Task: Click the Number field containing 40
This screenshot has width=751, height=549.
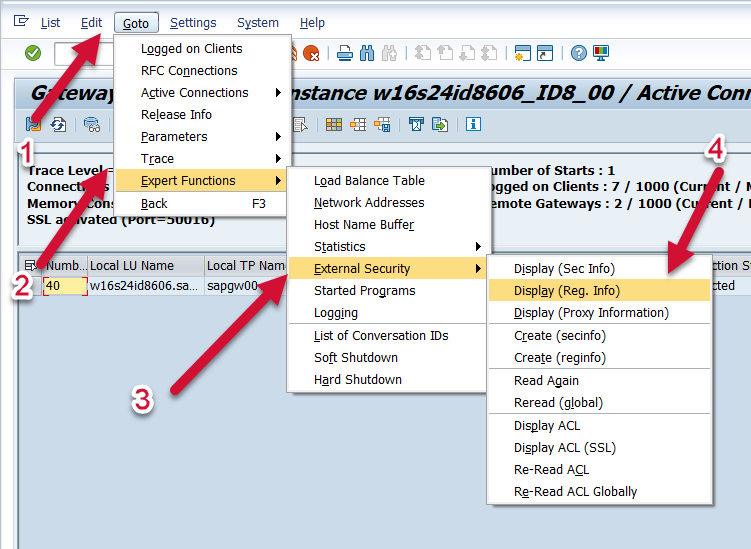Action: click(x=57, y=286)
